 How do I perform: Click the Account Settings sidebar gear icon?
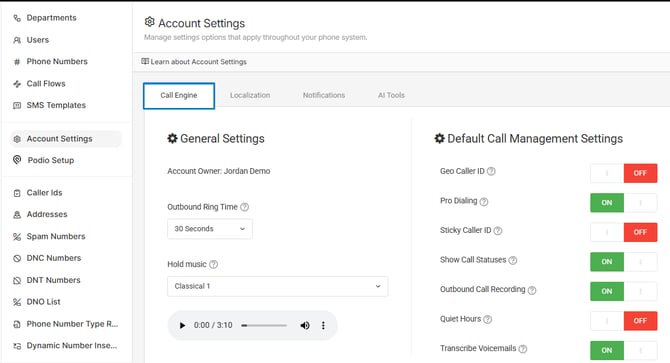(x=17, y=139)
